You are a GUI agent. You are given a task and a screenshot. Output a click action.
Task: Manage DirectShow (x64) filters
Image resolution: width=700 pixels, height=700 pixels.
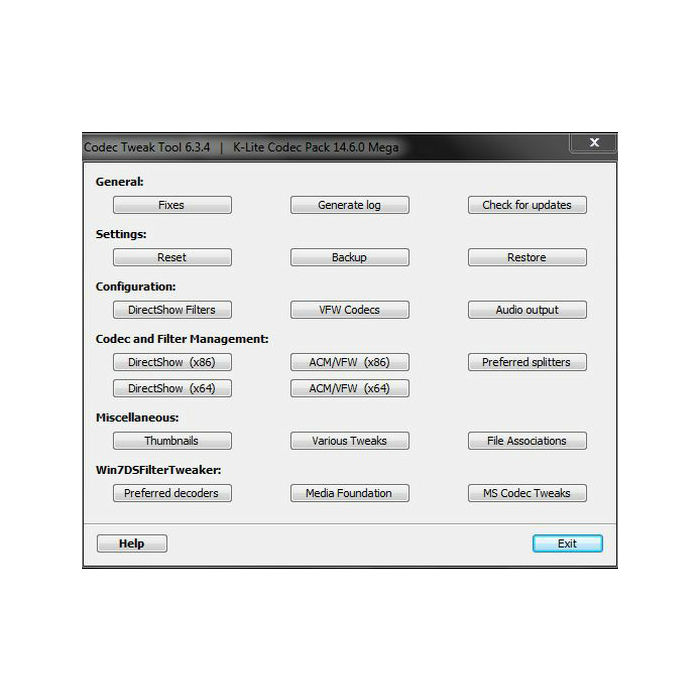172,388
